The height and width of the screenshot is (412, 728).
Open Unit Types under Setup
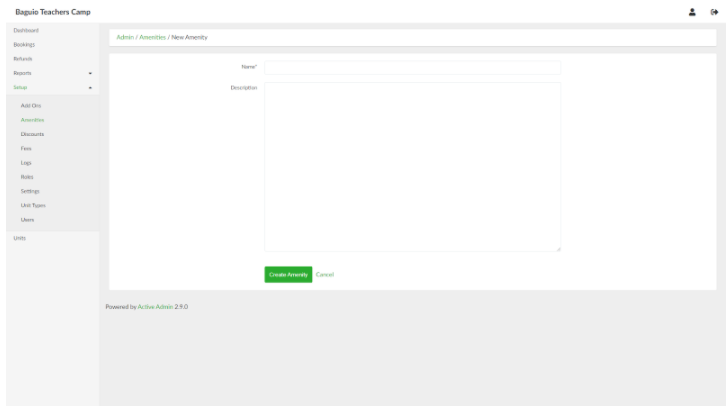click(x=33, y=205)
